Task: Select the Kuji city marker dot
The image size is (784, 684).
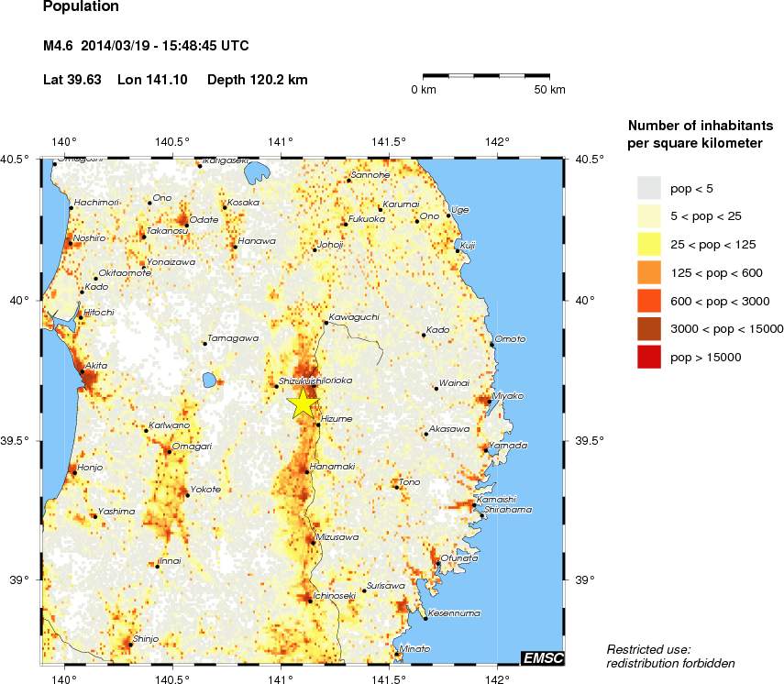Action: (457, 250)
